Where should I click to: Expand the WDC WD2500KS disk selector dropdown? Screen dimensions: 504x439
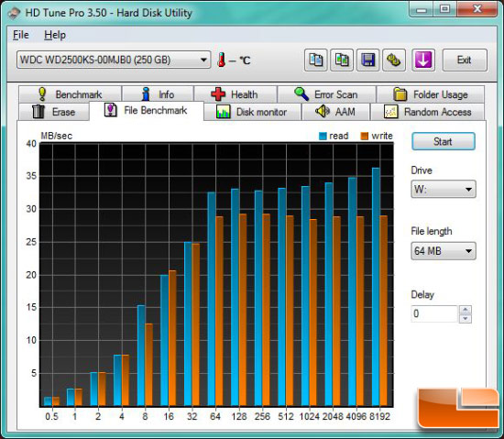pyautogui.click(x=114, y=60)
